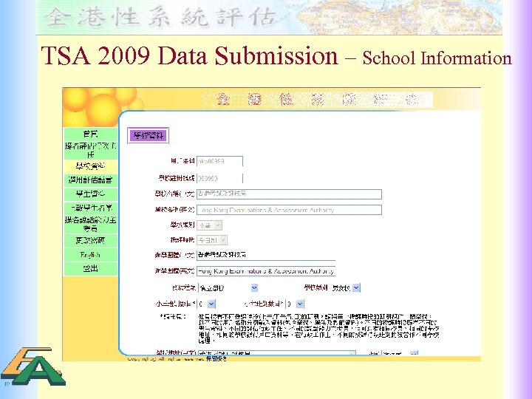The image size is (532, 399).
Task: Open the 選用評估語言 sidebar menu item
Action: (90, 180)
